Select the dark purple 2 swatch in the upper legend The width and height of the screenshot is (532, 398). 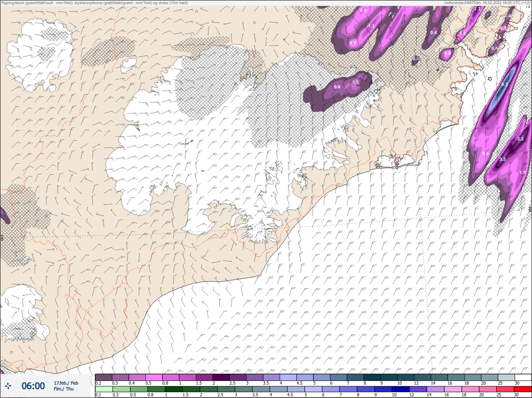pyautogui.click(x=221, y=377)
